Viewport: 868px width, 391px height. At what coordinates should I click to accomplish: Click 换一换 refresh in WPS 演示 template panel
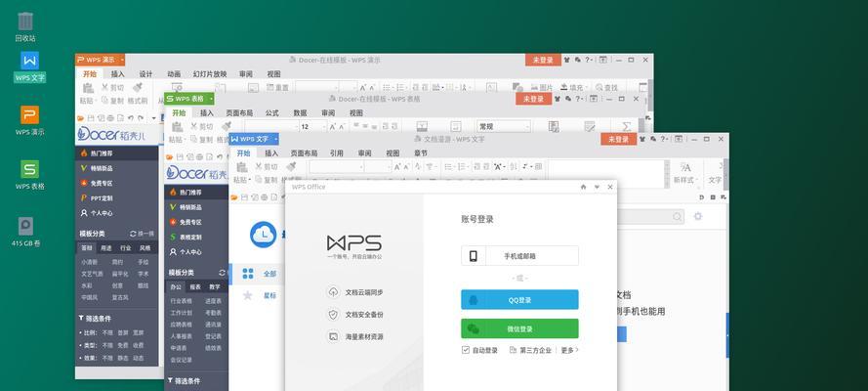pos(143,234)
